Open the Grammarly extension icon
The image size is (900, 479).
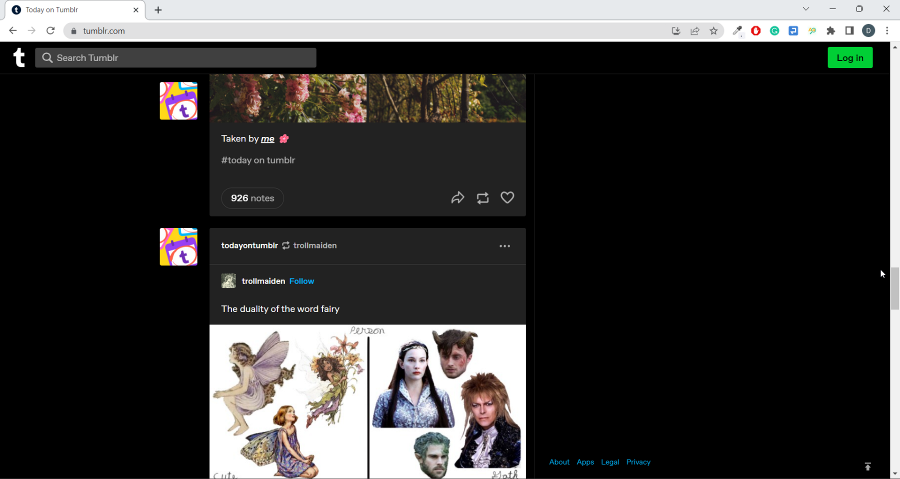pyautogui.click(x=775, y=31)
